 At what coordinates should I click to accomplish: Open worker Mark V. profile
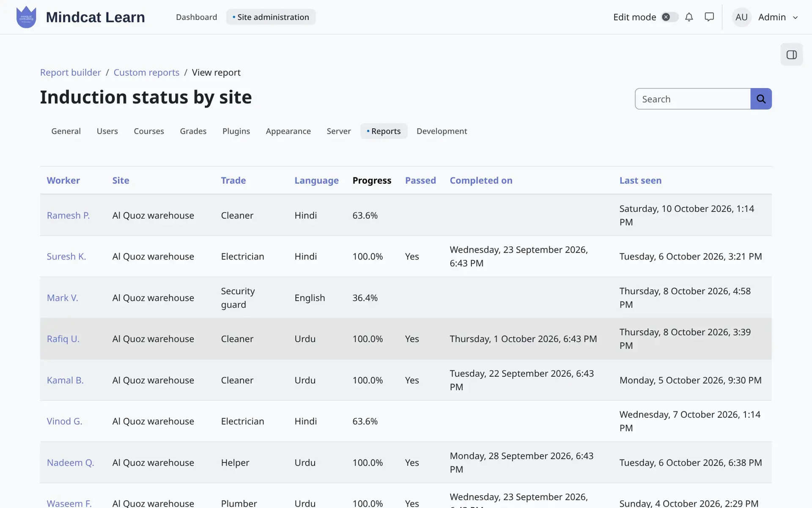click(63, 298)
